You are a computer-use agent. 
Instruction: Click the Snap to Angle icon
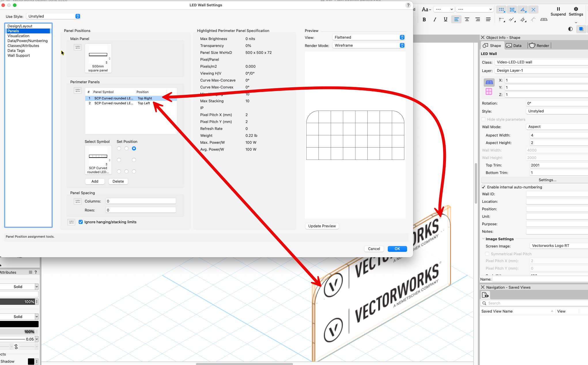pyautogui.click(x=523, y=10)
